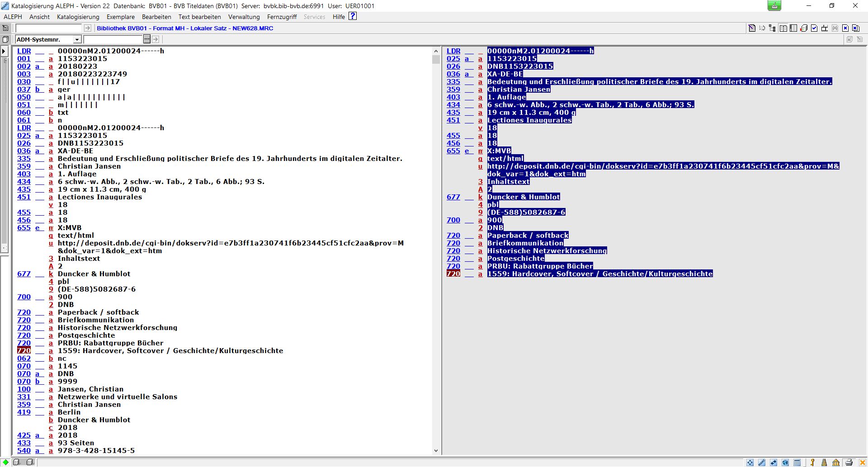Click the printer icon in status bar
Viewport: 868px width, 467px height.
849,462
